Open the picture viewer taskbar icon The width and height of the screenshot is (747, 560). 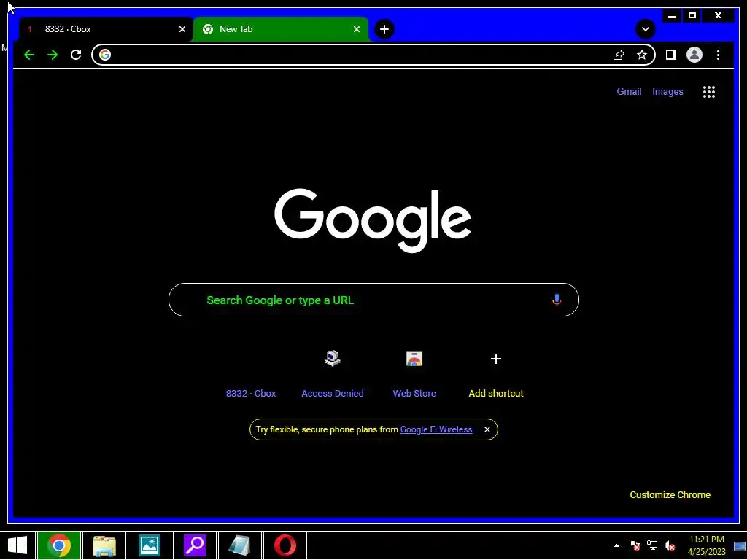pos(149,545)
